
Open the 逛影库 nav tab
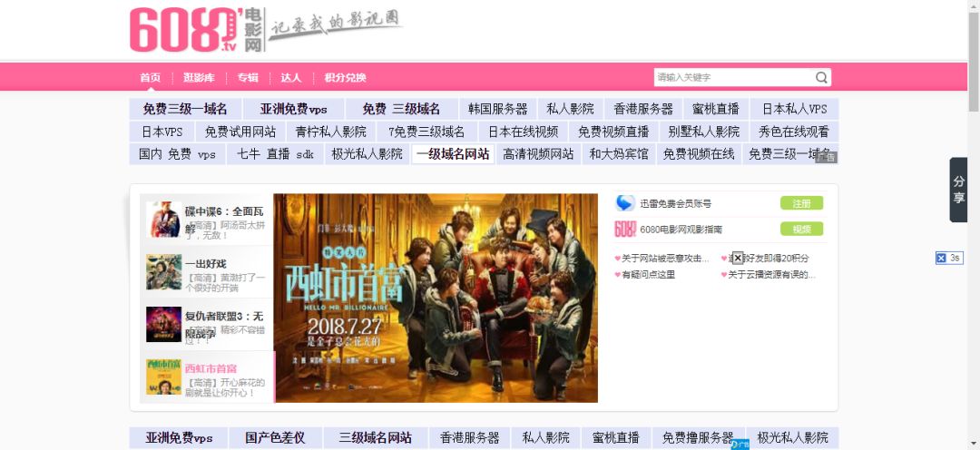(x=199, y=77)
